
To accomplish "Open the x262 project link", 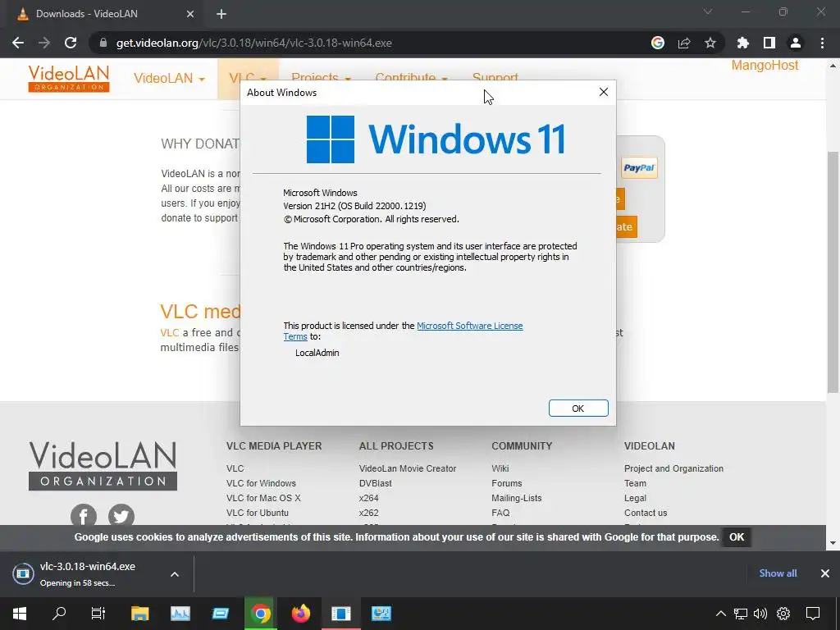I will pyautogui.click(x=368, y=513).
